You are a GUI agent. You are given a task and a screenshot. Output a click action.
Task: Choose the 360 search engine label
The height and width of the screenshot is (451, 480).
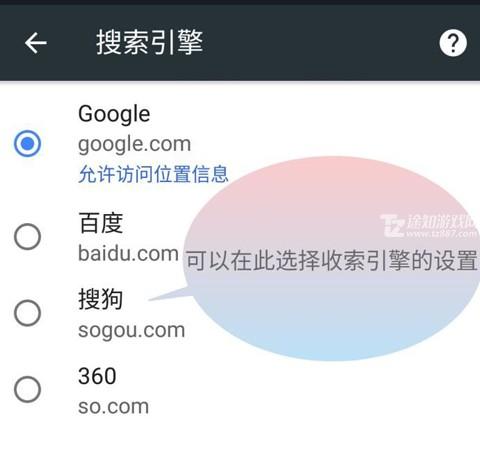tap(97, 376)
